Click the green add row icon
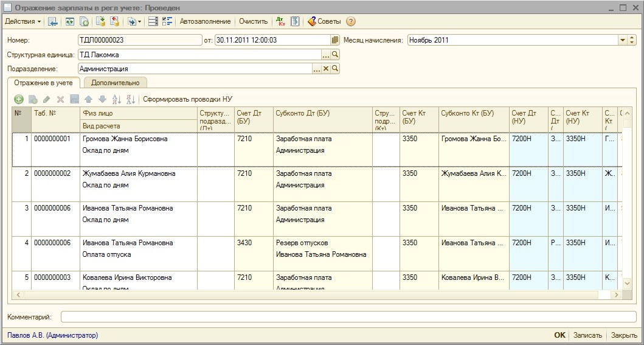Screen dimensions: 644x345 pyautogui.click(x=19, y=99)
